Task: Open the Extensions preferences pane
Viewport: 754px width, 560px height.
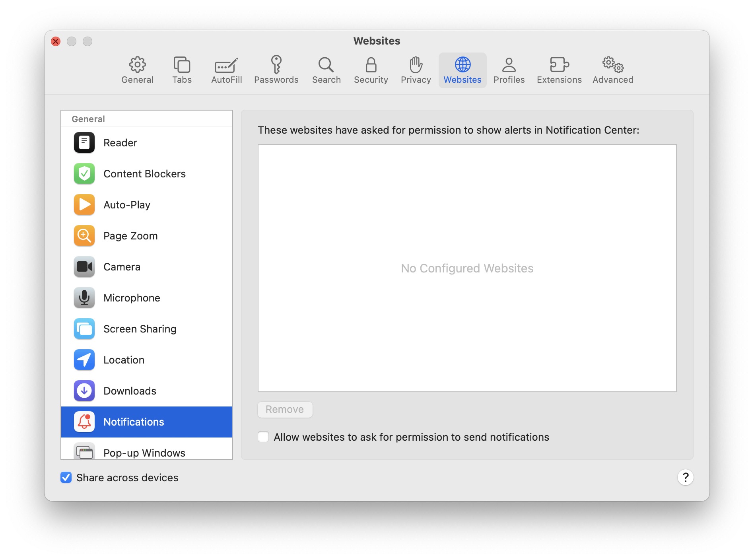Action: (559, 70)
